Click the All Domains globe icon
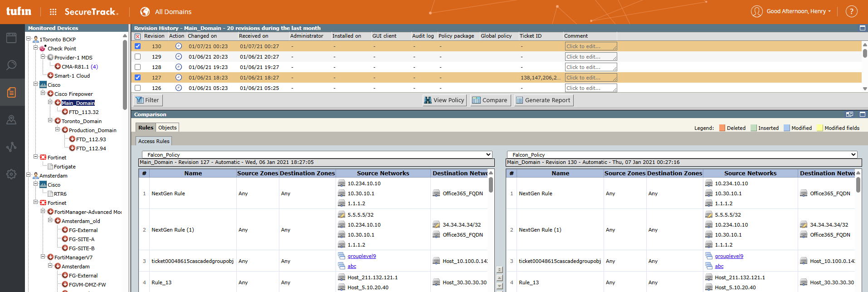Viewport: 868px width, 292px height. click(145, 12)
